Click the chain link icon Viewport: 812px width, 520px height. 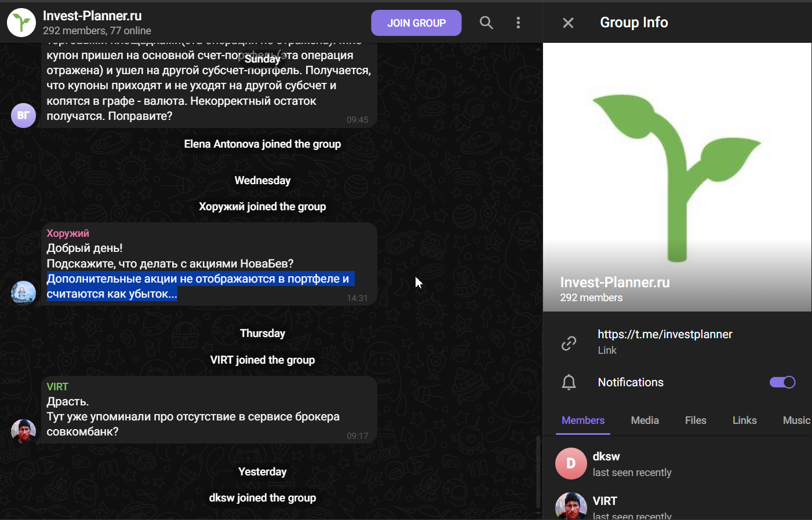point(569,343)
